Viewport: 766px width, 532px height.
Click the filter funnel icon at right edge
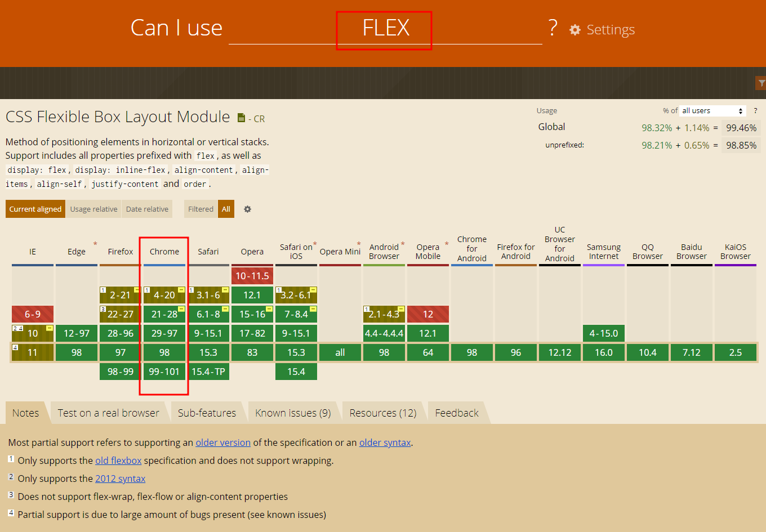761,83
